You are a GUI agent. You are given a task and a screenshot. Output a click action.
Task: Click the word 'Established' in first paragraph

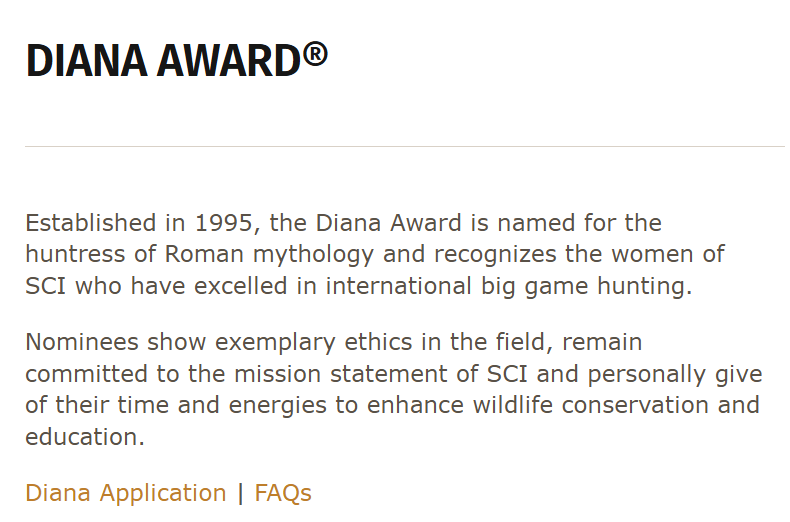tap(91, 223)
